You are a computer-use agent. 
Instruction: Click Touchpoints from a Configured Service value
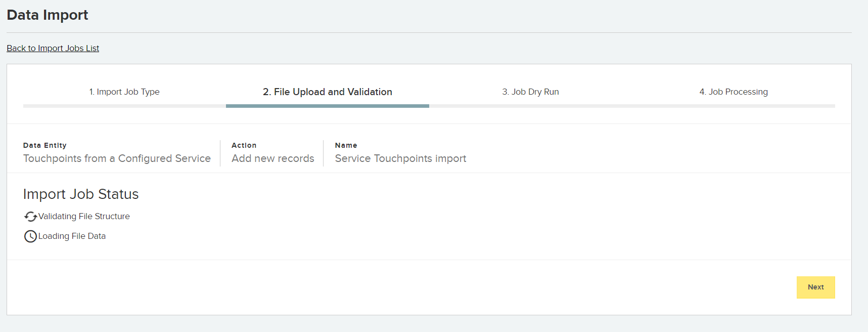(117, 158)
